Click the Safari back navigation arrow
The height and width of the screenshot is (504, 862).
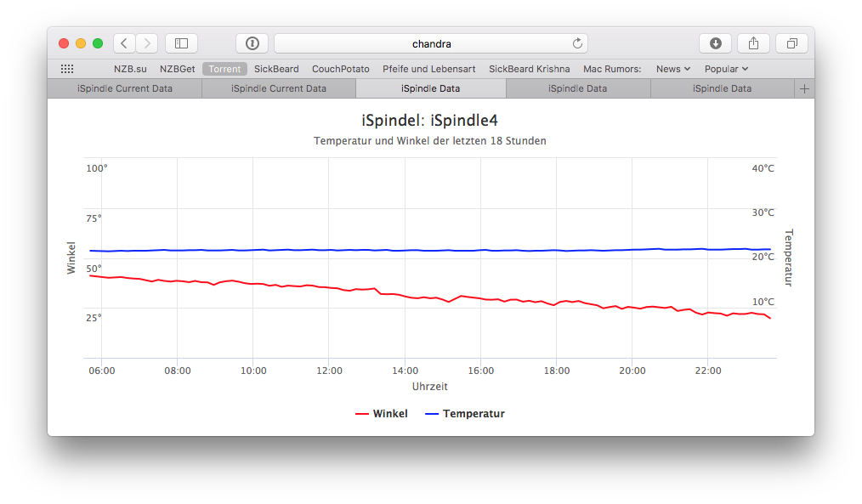tap(124, 43)
